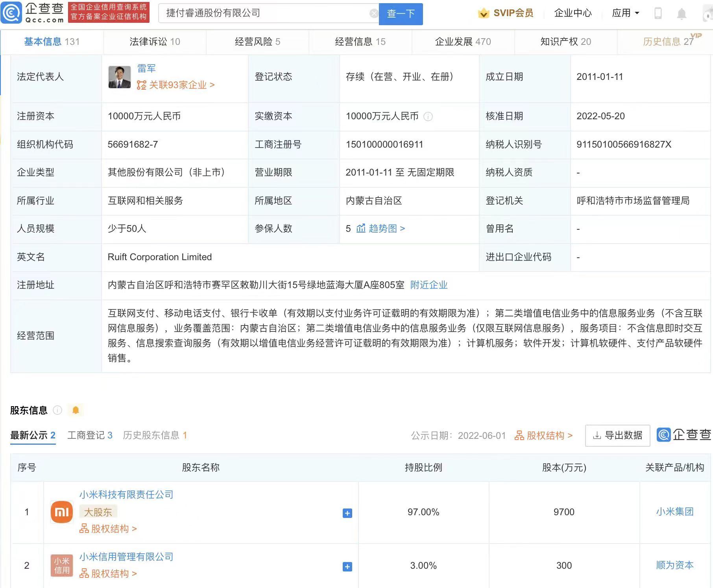This screenshot has width=713, height=588.
Task: Open 小米科技有限责任公司 shareholder link
Action: (126, 495)
